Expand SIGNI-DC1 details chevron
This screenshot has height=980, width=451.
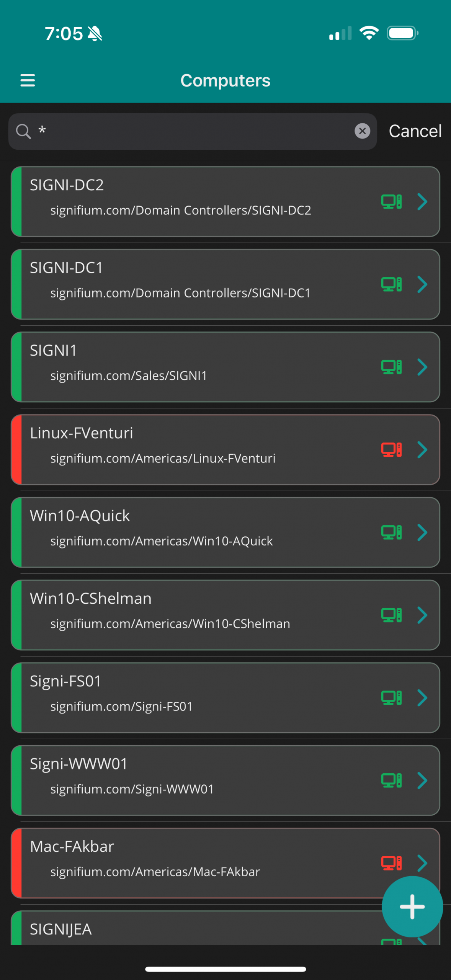pos(422,284)
